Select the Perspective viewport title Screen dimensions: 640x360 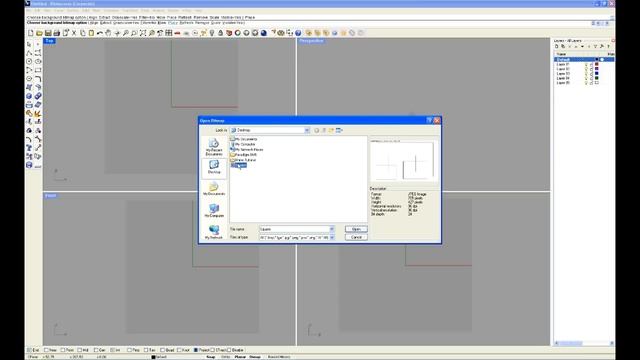click(x=311, y=41)
